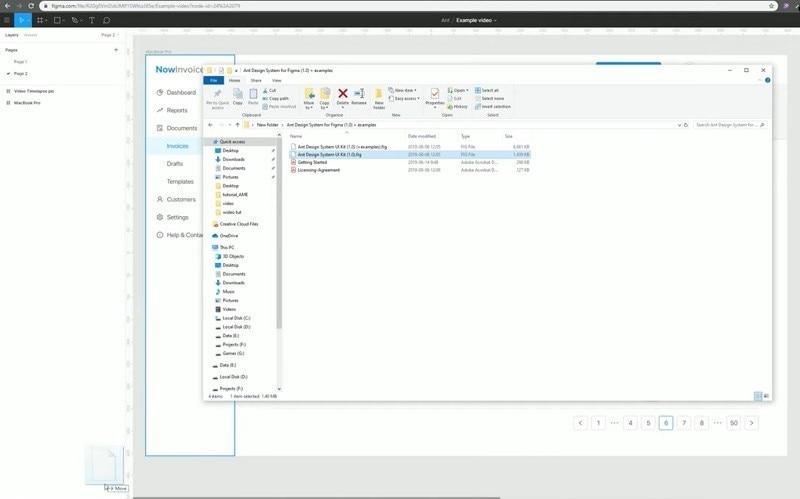Open New item dropdown in ribbon
Image resolution: width=800 pixels, height=499 pixels.
coord(403,90)
